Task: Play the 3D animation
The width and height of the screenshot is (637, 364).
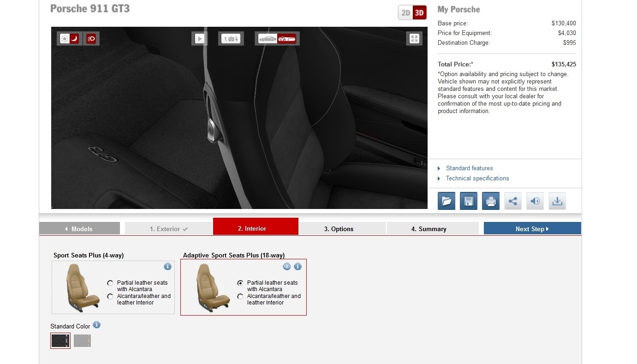Action: (x=200, y=39)
